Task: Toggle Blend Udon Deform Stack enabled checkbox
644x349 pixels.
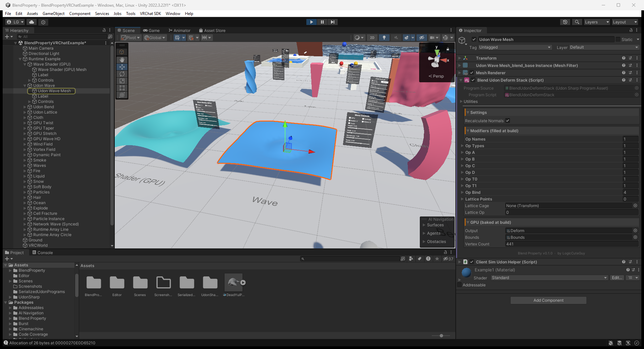Action: 473,80
